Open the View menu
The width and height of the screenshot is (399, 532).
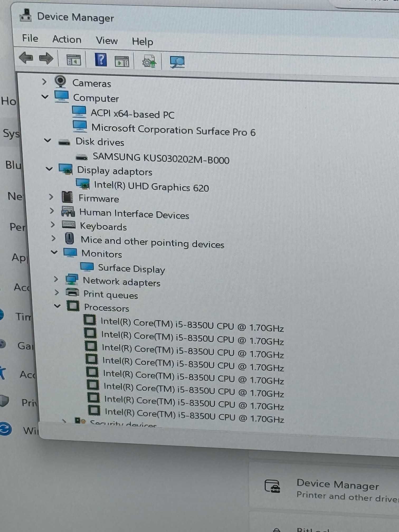coord(107,41)
